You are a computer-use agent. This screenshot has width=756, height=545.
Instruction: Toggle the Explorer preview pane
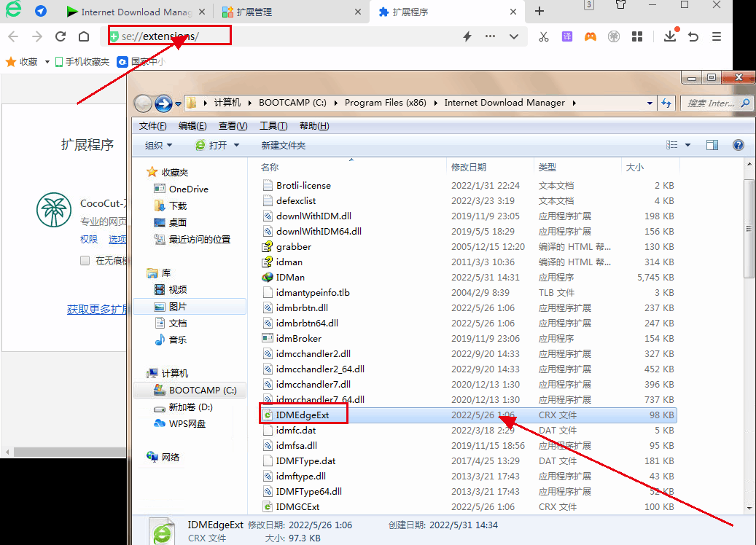point(712,145)
